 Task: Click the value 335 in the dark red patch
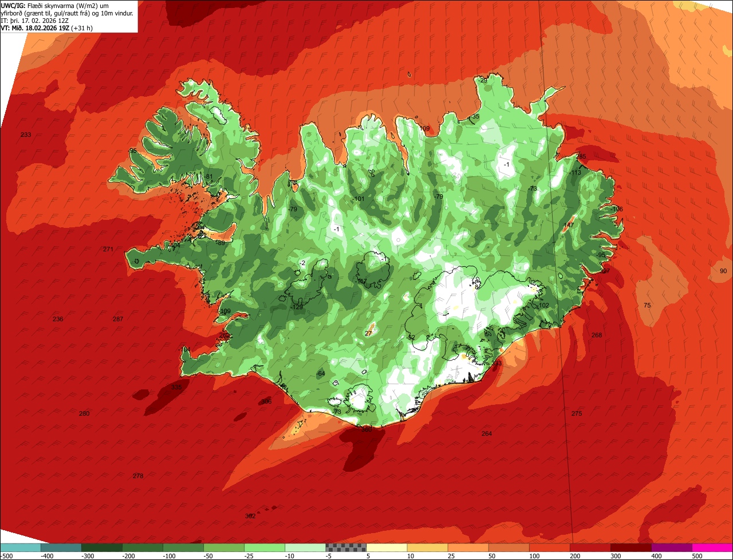[x=176, y=387]
